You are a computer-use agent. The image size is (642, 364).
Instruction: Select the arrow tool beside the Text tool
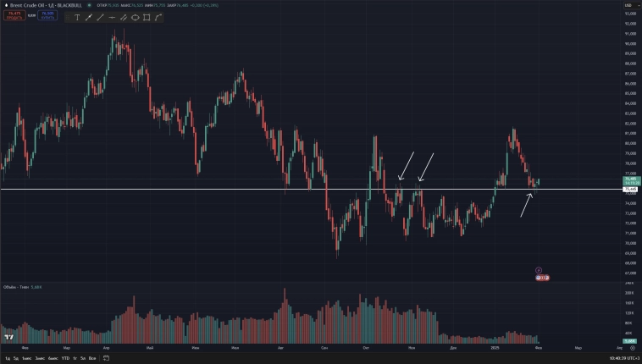(x=88, y=17)
